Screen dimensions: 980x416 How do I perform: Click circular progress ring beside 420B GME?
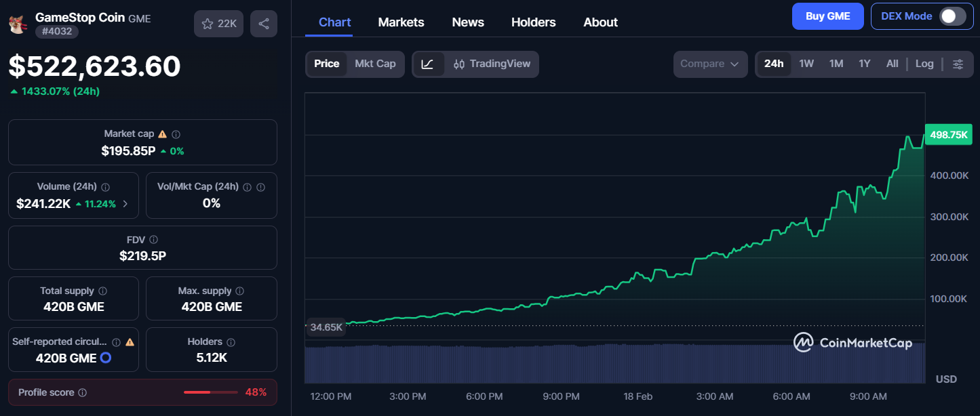point(106,358)
